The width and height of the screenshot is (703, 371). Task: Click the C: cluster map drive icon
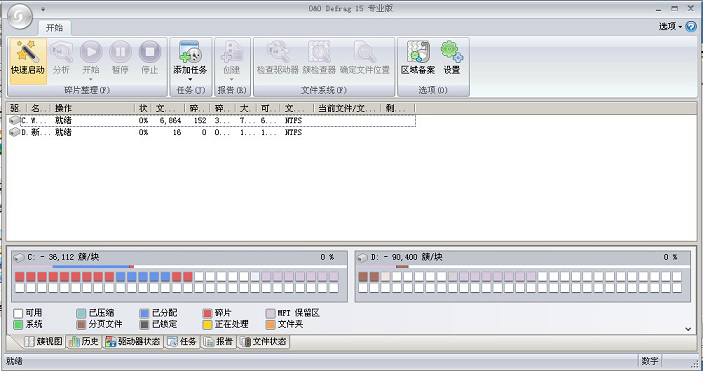(19, 258)
